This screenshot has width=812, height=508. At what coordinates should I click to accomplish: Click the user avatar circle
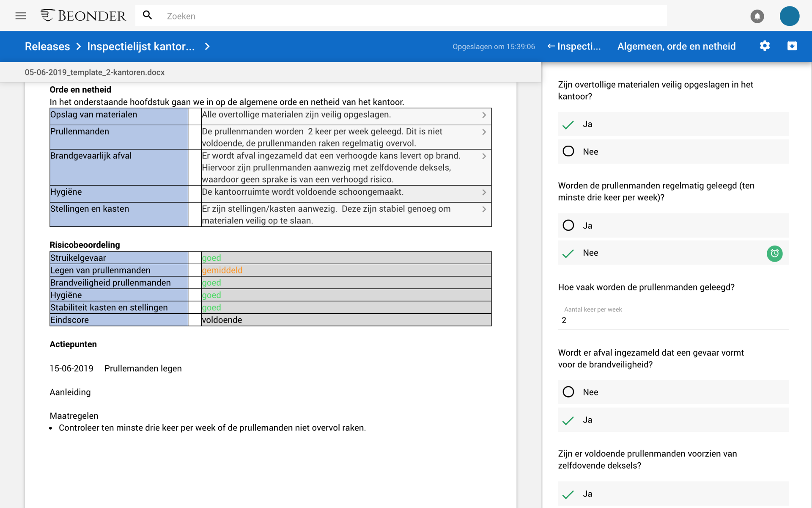789,16
